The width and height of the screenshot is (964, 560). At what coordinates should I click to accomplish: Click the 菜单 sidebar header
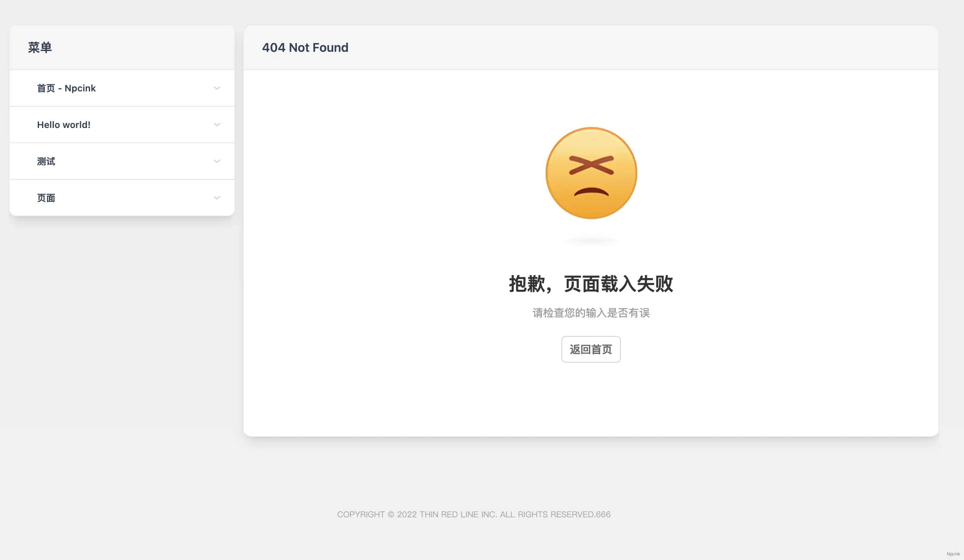[39, 47]
